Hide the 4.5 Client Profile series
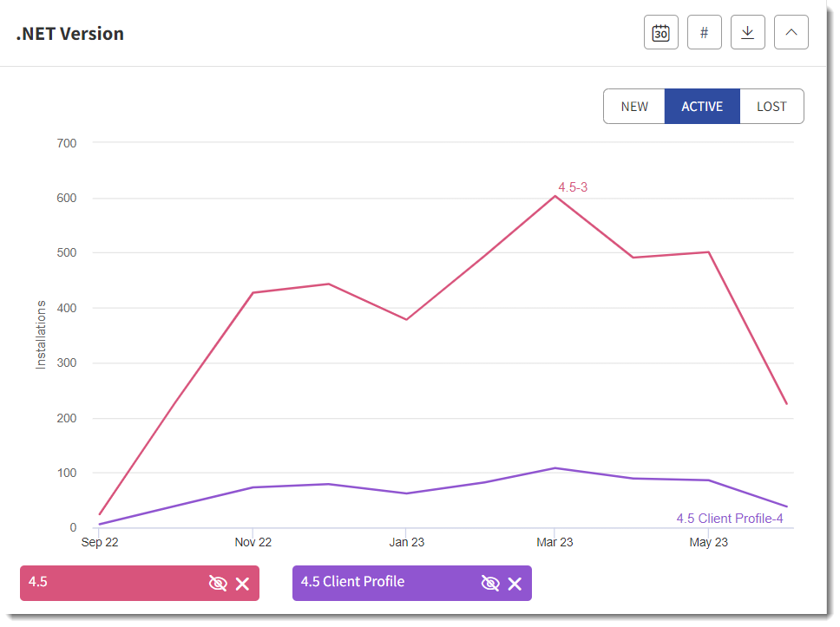 (490, 583)
